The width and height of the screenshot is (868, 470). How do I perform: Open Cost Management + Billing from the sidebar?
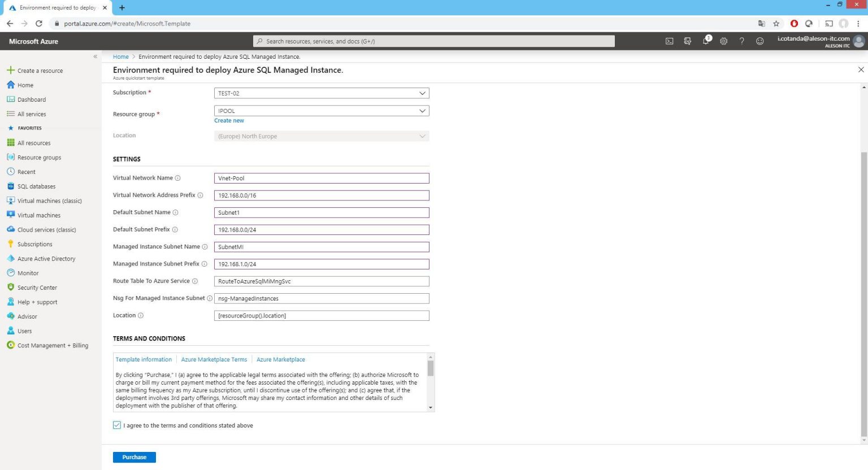tap(53, 345)
